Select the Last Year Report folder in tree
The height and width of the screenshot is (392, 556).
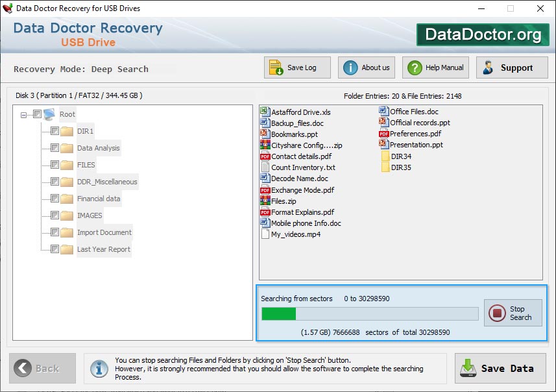click(104, 249)
